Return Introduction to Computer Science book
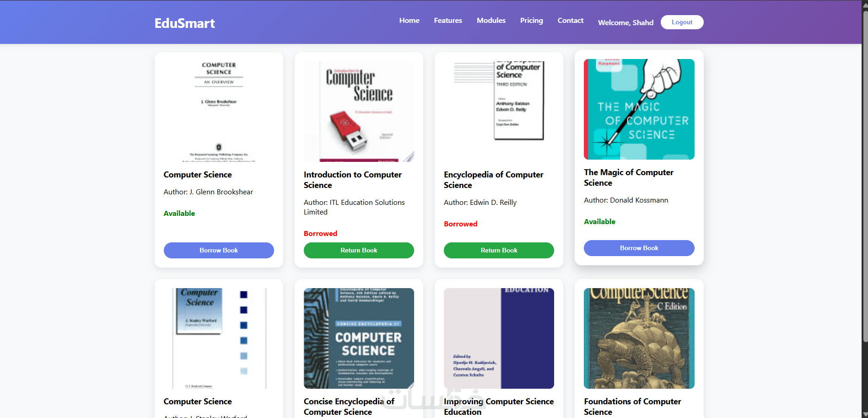 (x=359, y=250)
